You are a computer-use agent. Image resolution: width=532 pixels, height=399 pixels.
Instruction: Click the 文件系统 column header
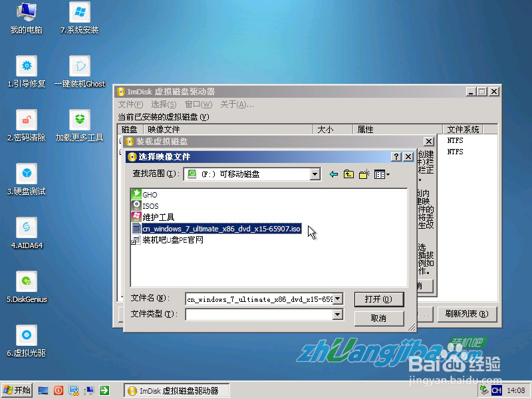pos(463,129)
